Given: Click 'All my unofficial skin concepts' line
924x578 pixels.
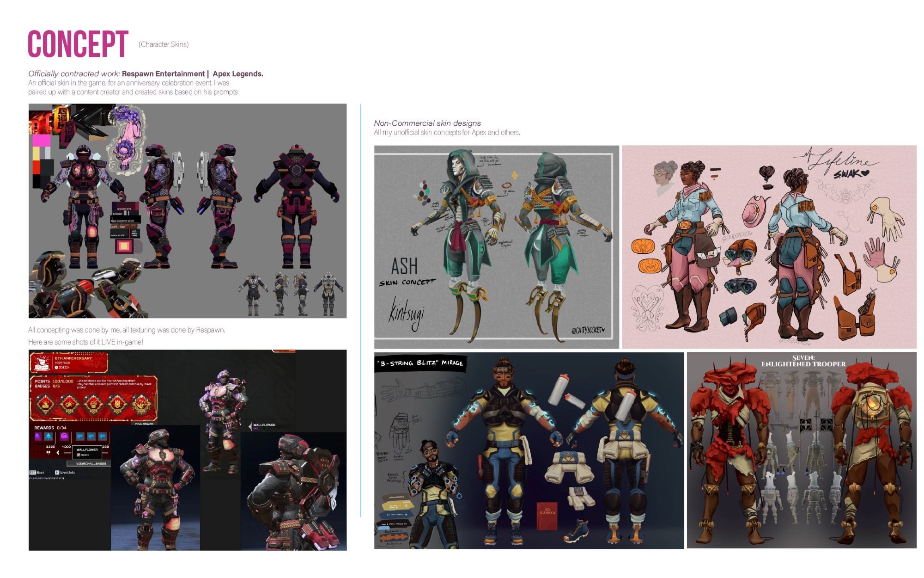Looking at the screenshot, I should click(447, 132).
